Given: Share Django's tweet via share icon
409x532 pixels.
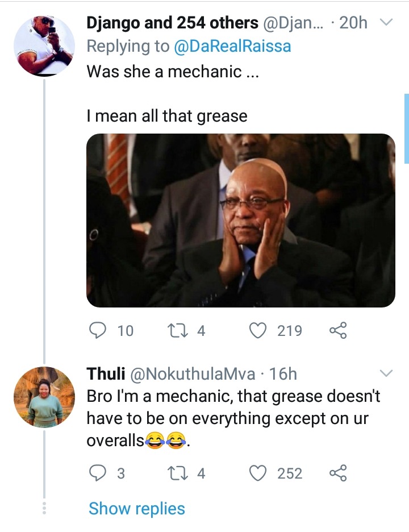Looking at the screenshot, I should (x=338, y=330).
